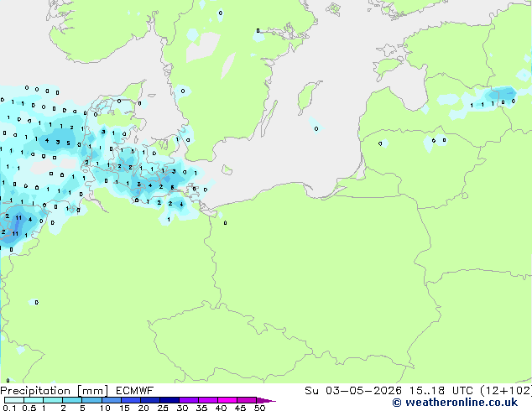Click the 15–20 mm legend swatch
532x411 pixels.
130,400
